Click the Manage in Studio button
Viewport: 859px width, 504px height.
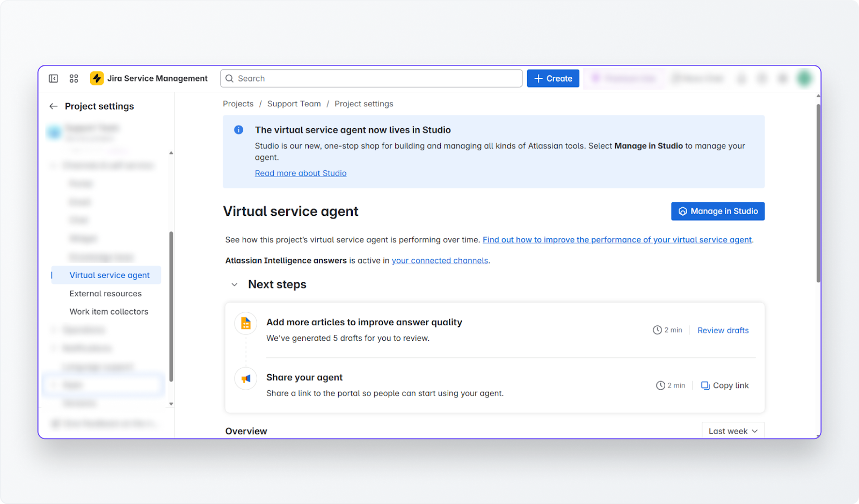(718, 211)
